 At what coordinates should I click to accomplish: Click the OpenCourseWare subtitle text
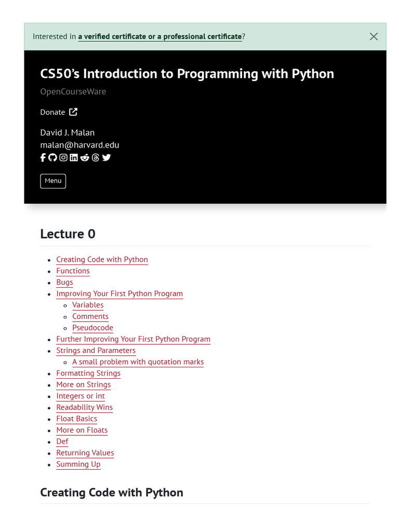[x=73, y=91]
